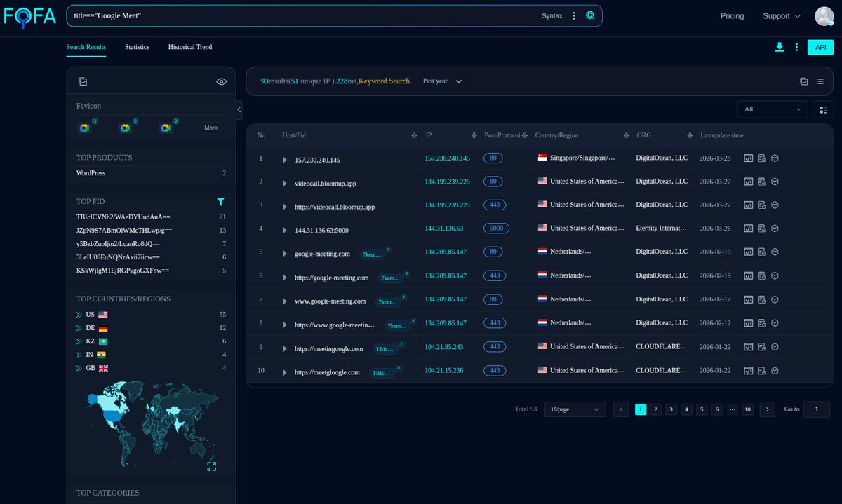Click source icon for meetgloogle.com row

point(749,370)
